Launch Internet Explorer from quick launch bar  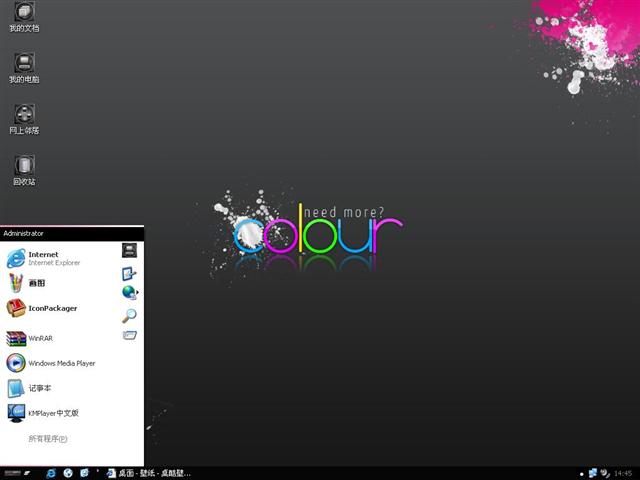(51, 473)
